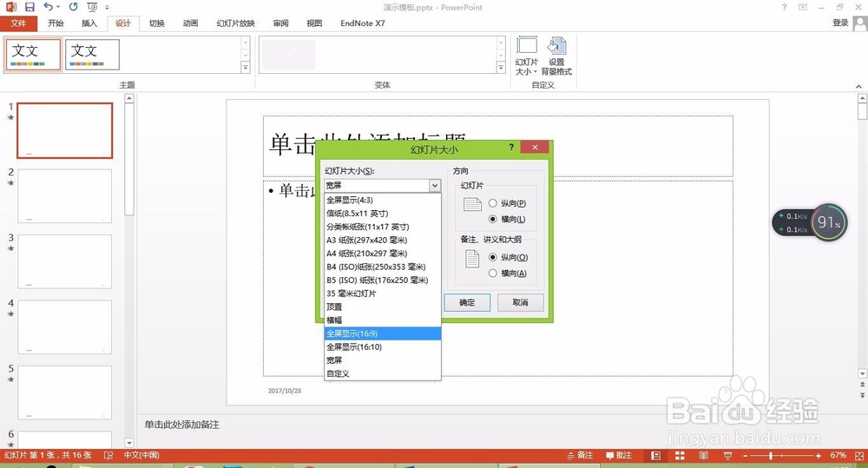This screenshot has width=868, height=468.
Task: Collapse the ribbon with the caret icon
Action: click(x=858, y=87)
